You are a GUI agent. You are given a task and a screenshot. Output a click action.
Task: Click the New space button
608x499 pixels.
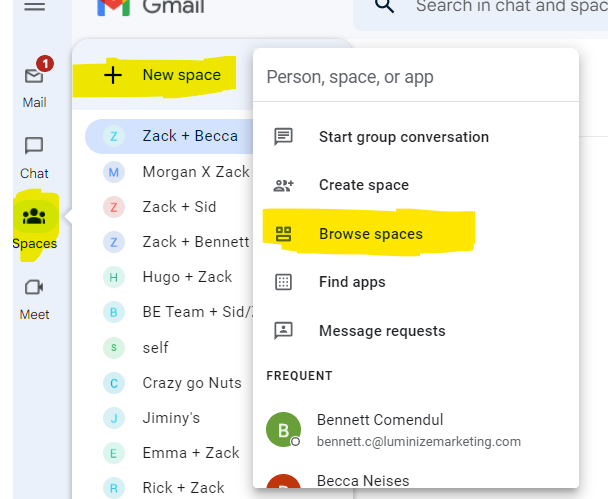point(162,75)
